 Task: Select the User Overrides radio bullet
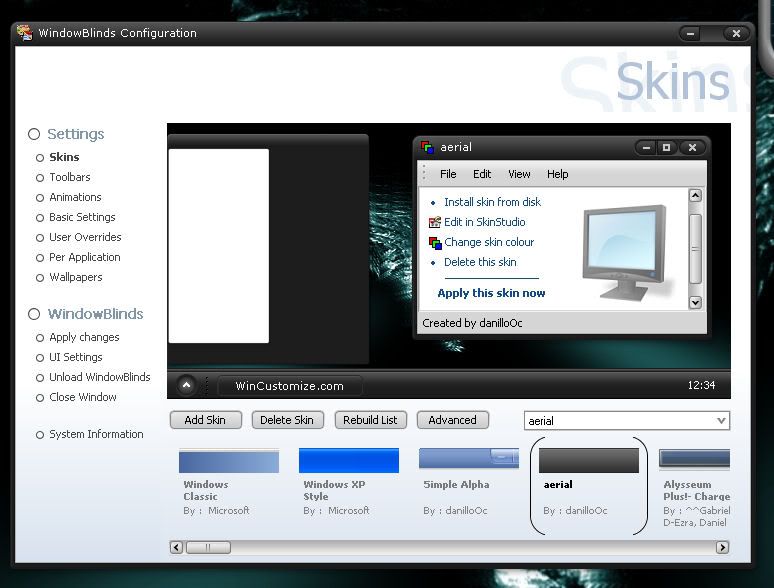40,238
